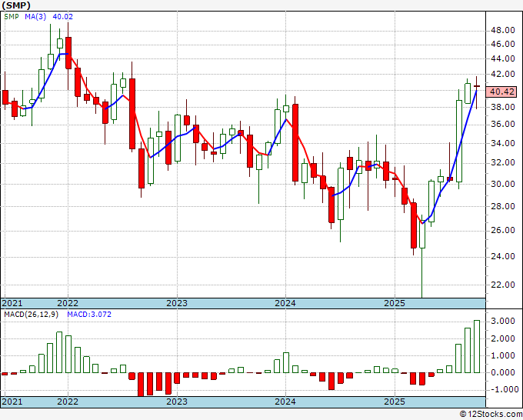The height and width of the screenshot is (420, 523).
Task: Select the green SMP legend label
Action: click(x=12, y=17)
